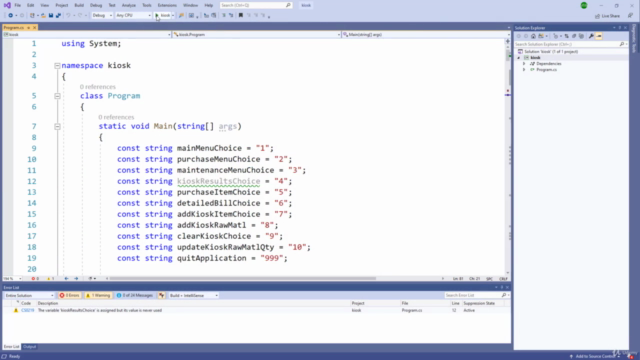Image resolution: width=640 pixels, height=360 pixels.
Task: Switch to the Output tab
Action: coord(29,347)
